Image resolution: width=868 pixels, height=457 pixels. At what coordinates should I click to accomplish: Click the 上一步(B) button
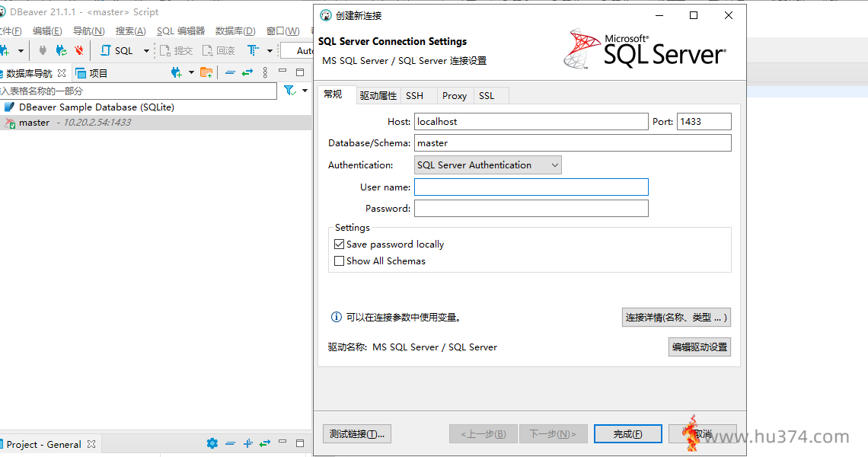[x=483, y=433]
